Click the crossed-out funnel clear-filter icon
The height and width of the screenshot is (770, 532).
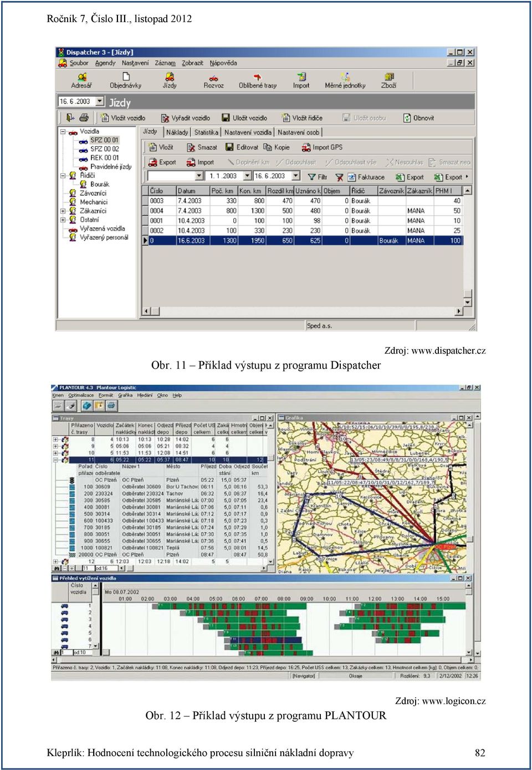pyautogui.click(x=339, y=177)
